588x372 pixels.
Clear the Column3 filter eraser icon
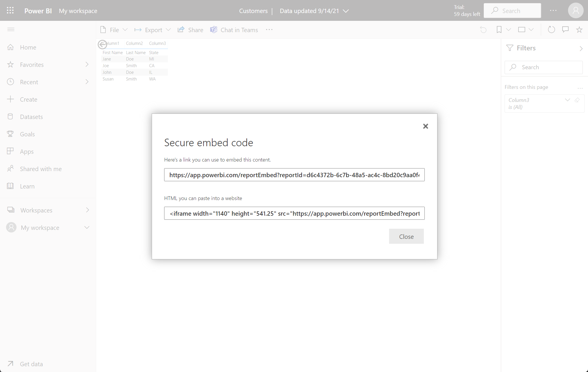pos(577,100)
